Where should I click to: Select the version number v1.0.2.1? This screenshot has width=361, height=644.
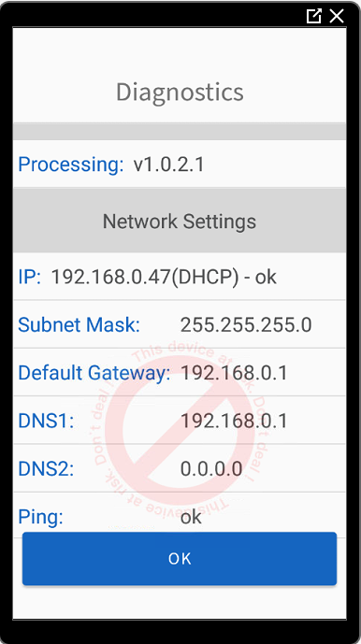pyautogui.click(x=168, y=165)
